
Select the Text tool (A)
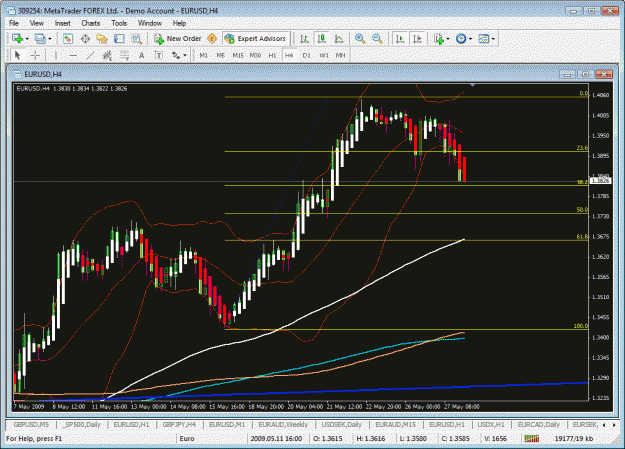point(142,55)
